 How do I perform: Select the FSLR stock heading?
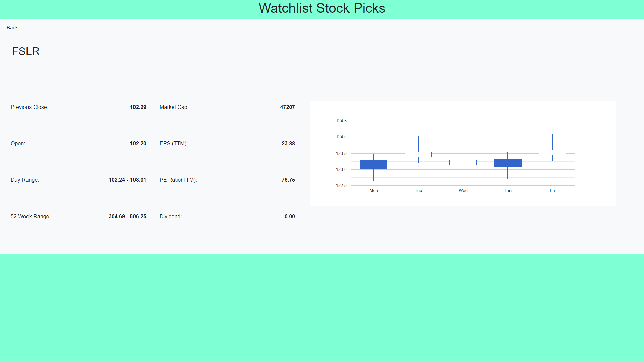click(x=25, y=51)
